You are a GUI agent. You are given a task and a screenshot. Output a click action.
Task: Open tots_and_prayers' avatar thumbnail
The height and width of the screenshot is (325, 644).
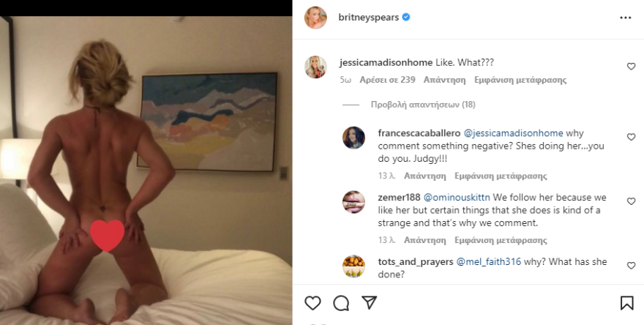pos(353,266)
